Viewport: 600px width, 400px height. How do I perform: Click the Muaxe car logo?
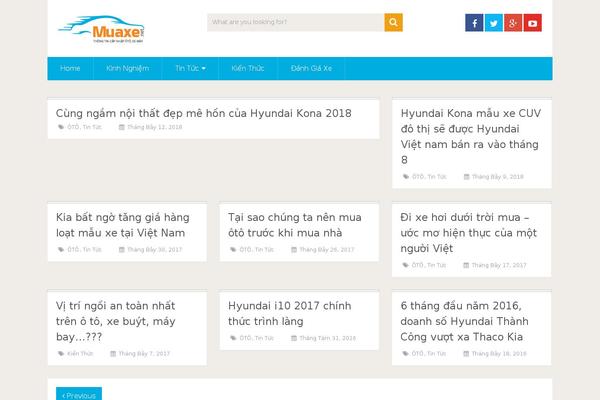[101, 29]
